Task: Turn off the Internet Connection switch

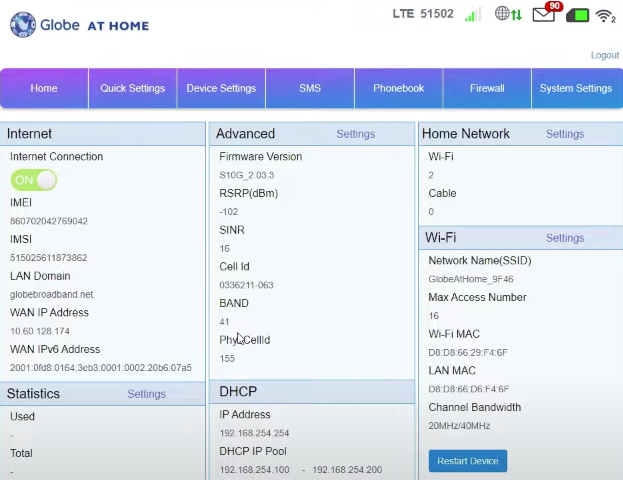Action: click(33, 180)
